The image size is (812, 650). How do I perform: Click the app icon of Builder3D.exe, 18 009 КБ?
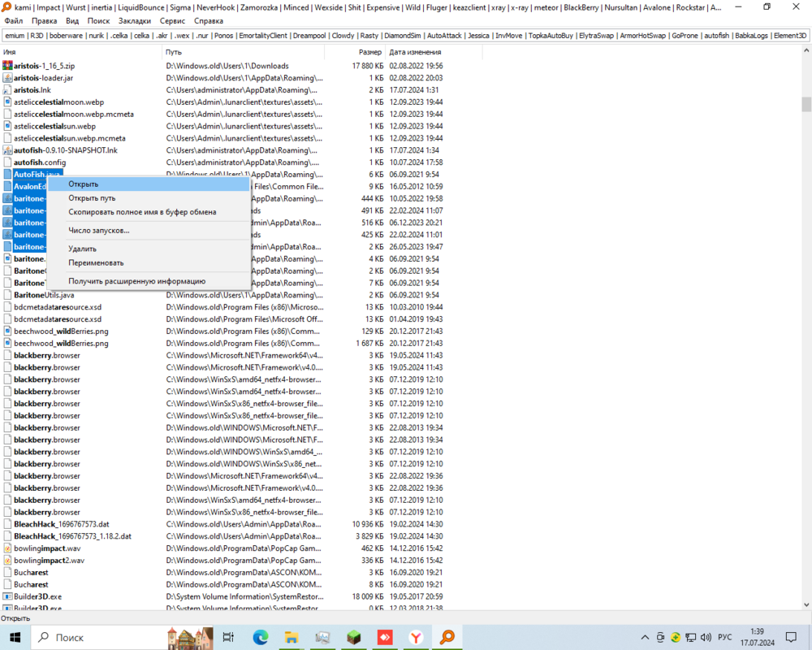7,596
